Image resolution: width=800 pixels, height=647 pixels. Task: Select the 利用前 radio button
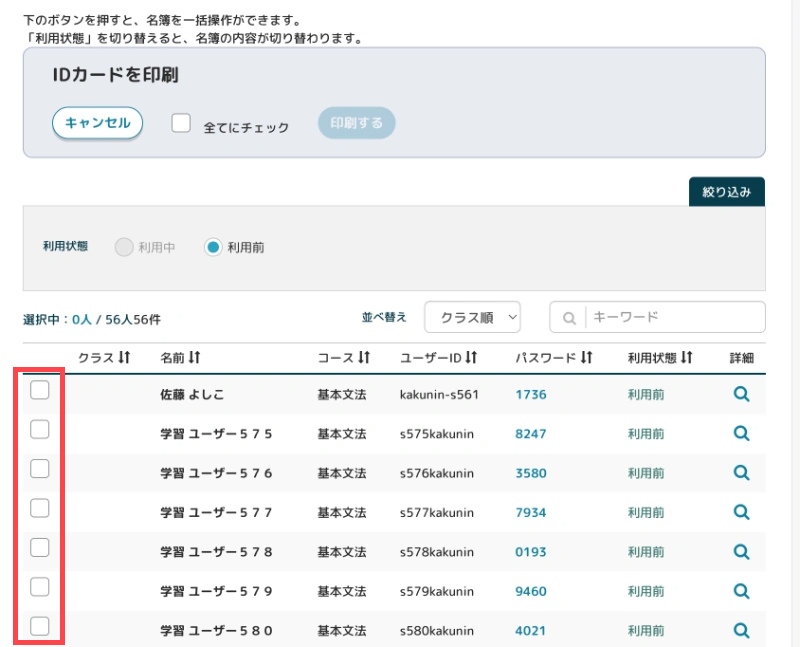(213, 247)
